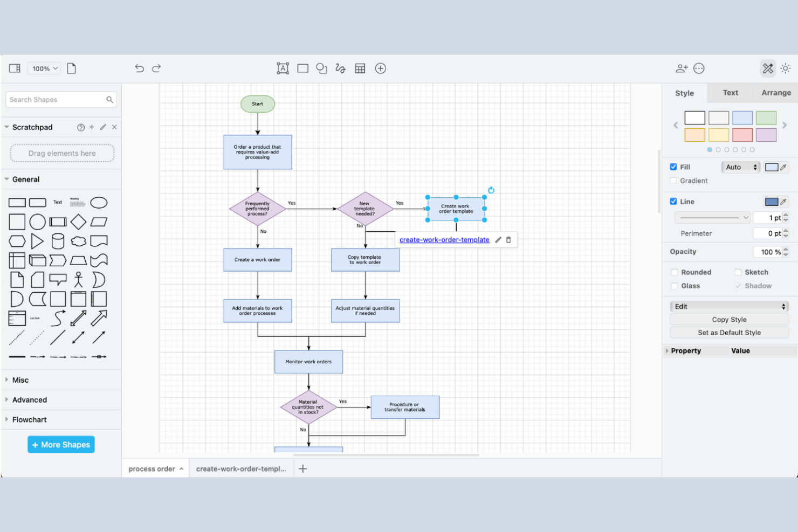Toggle the theme with the sun icon

785,68
